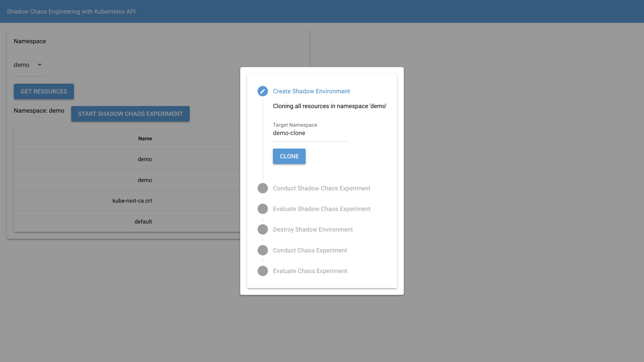Open the namespace dropdown arrow
Screen dimensions: 644x362
[x=39, y=65]
